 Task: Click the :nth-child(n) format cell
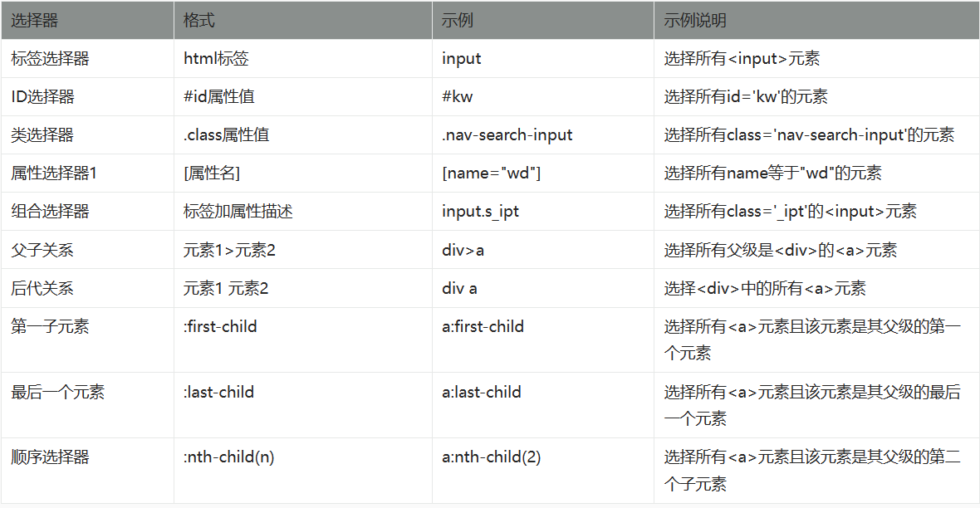pos(229,457)
